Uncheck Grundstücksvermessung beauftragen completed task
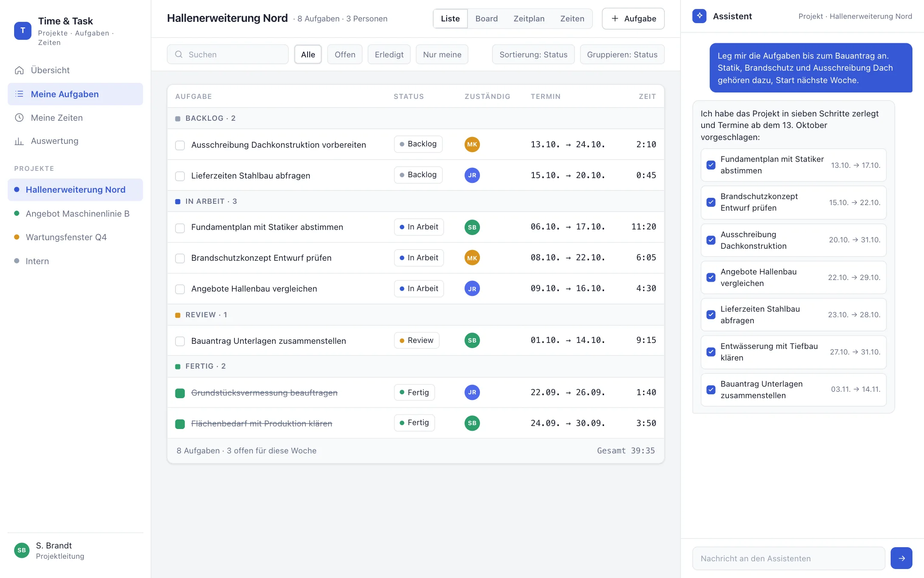The image size is (924, 578). coord(180,393)
